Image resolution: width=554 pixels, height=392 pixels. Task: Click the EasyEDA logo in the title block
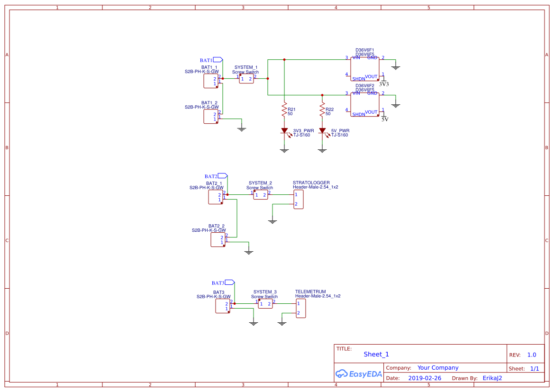[359, 374]
